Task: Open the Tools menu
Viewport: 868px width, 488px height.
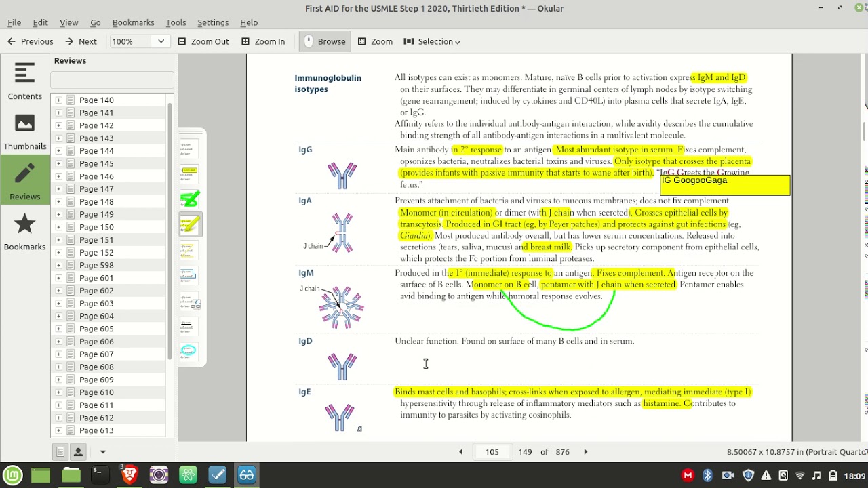Action: pos(176,22)
